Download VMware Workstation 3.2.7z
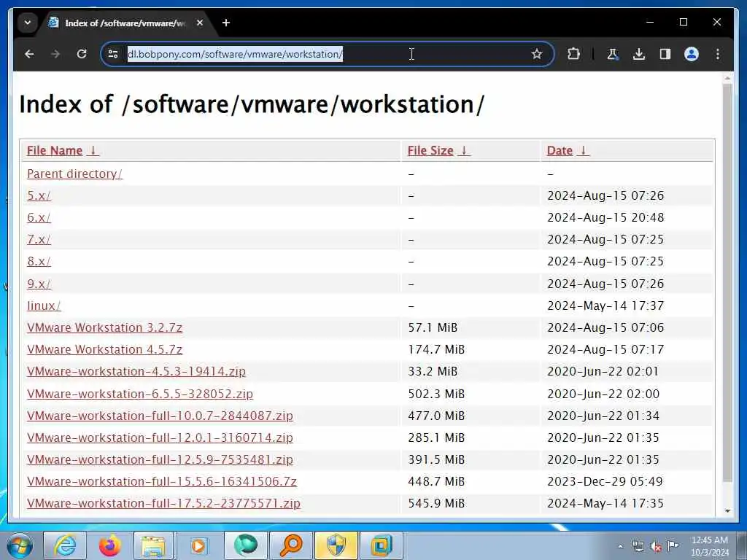Viewport: 747px width, 560px height. point(104,327)
